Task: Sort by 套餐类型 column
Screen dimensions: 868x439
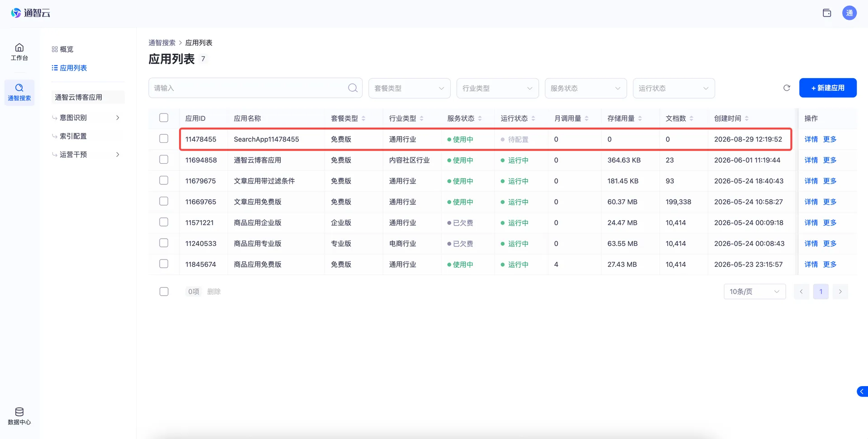Action: pyautogui.click(x=363, y=118)
